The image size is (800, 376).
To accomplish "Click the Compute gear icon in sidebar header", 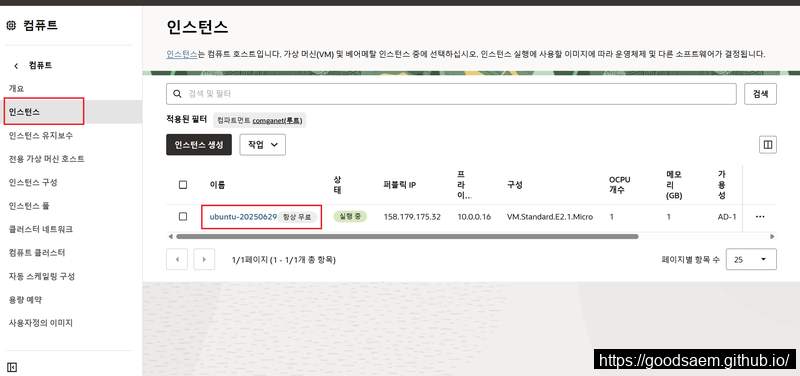I will click(11, 25).
